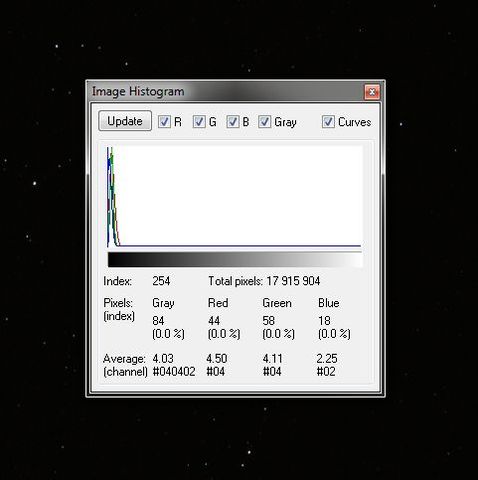Click the Update button
Image resolution: width=478 pixels, height=480 pixels.
point(125,121)
